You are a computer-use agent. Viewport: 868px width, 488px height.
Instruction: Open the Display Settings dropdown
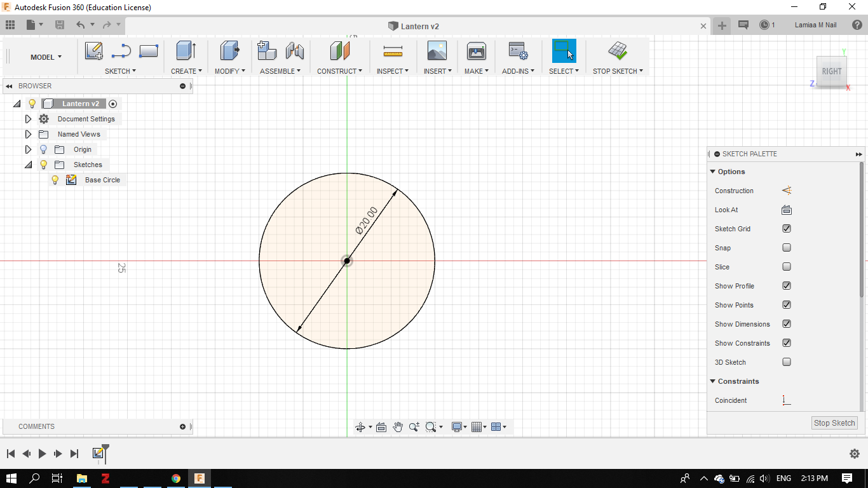point(459,427)
